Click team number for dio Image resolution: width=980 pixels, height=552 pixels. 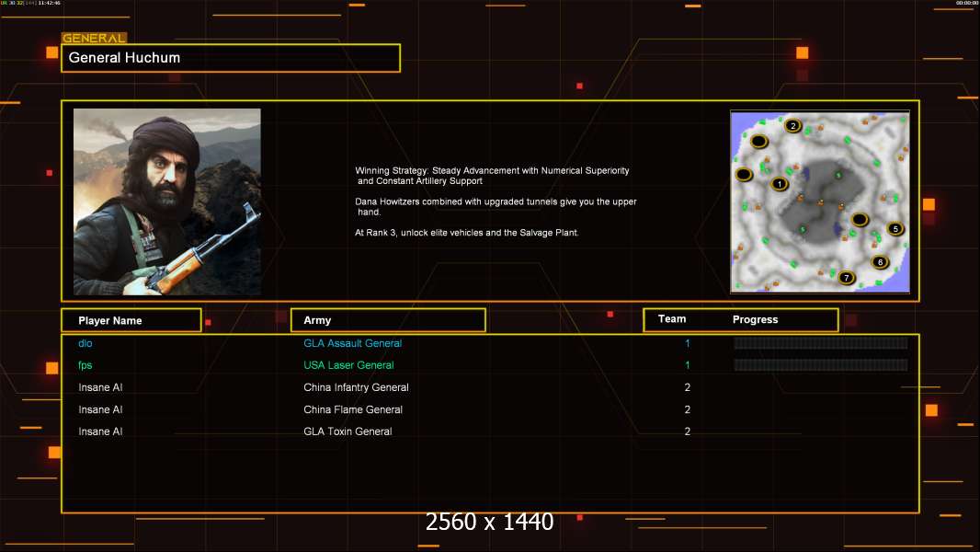click(x=688, y=343)
